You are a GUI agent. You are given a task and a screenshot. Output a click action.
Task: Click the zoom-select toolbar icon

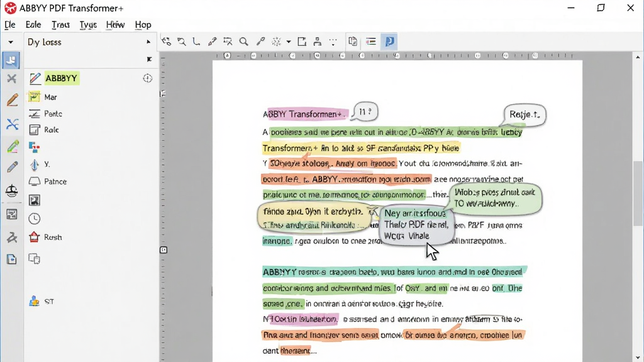tap(182, 41)
